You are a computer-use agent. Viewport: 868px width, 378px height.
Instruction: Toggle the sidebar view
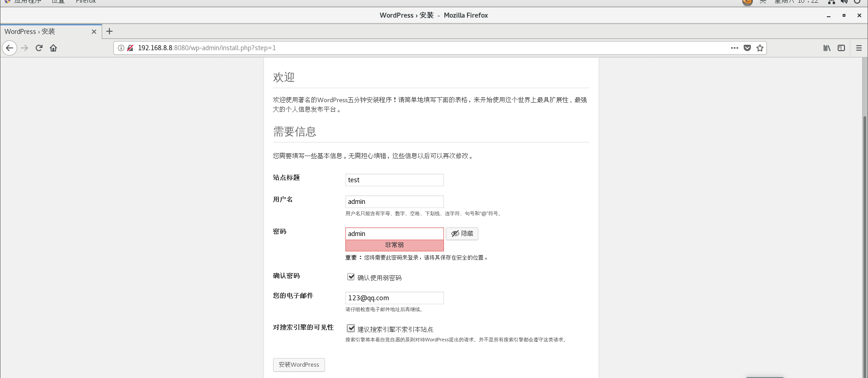pyautogui.click(x=841, y=48)
